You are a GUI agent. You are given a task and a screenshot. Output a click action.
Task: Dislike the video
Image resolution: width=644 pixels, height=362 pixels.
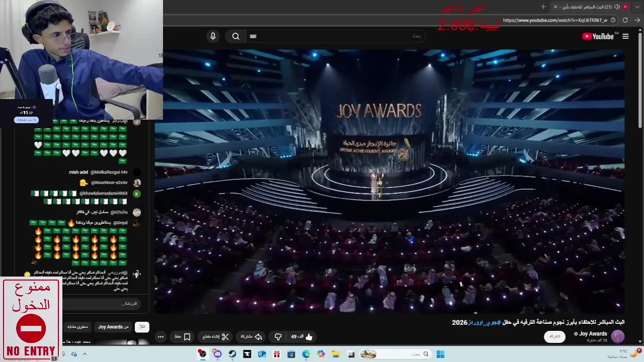278,337
